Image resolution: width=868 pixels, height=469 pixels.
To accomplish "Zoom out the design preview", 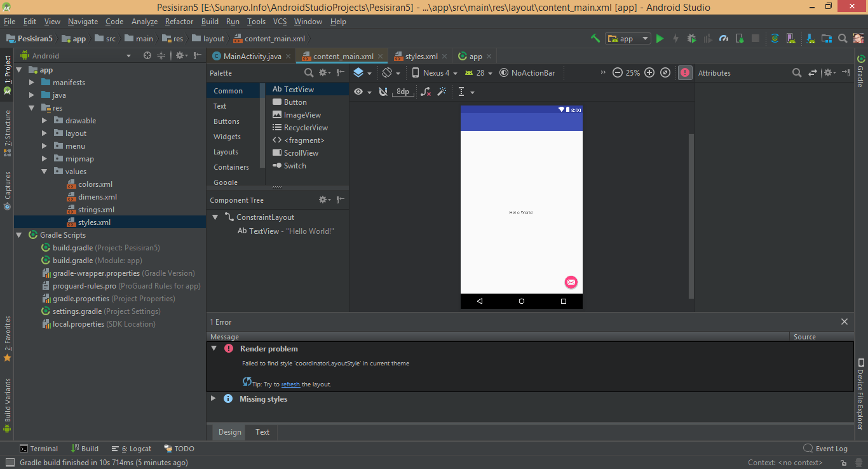I will coord(618,72).
